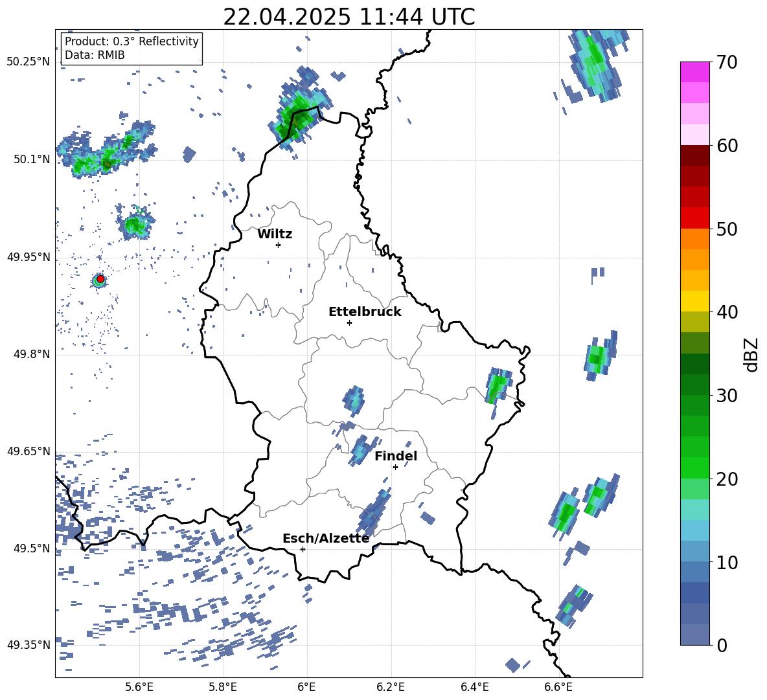Click the cross marker below Esch/Alzette
This screenshot has height=700, width=767.
point(303,549)
